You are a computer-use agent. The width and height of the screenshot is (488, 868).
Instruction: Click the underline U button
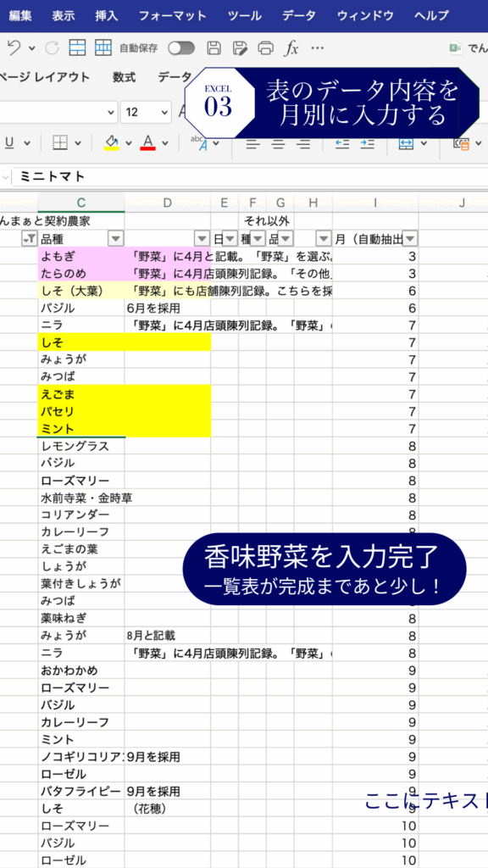9,142
